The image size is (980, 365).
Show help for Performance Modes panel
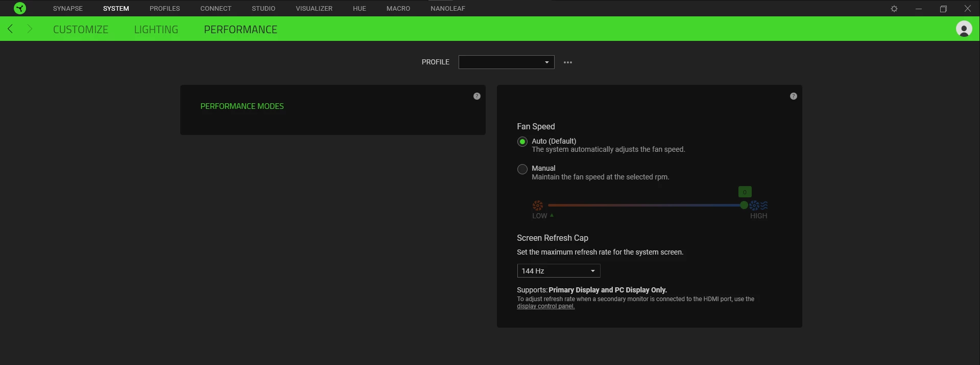click(x=477, y=96)
